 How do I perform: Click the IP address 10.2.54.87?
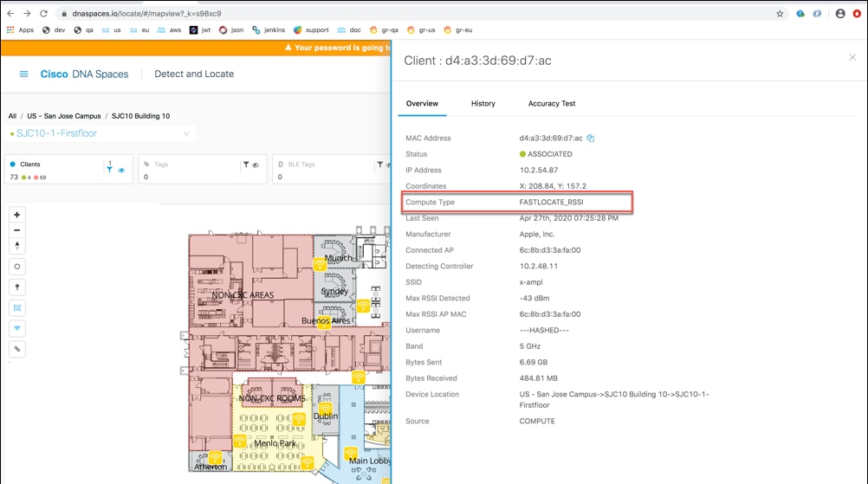539,171
